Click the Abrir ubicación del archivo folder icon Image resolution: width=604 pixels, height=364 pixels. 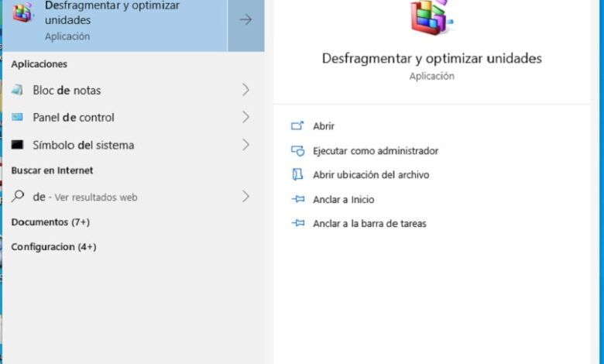click(297, 174)
